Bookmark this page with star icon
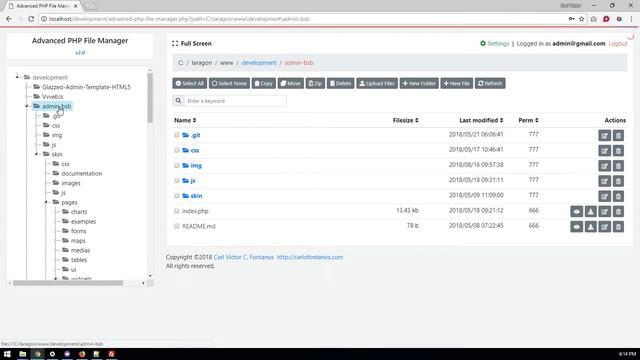This screenshot has height=360, width=640. click(x=582, y=19)
